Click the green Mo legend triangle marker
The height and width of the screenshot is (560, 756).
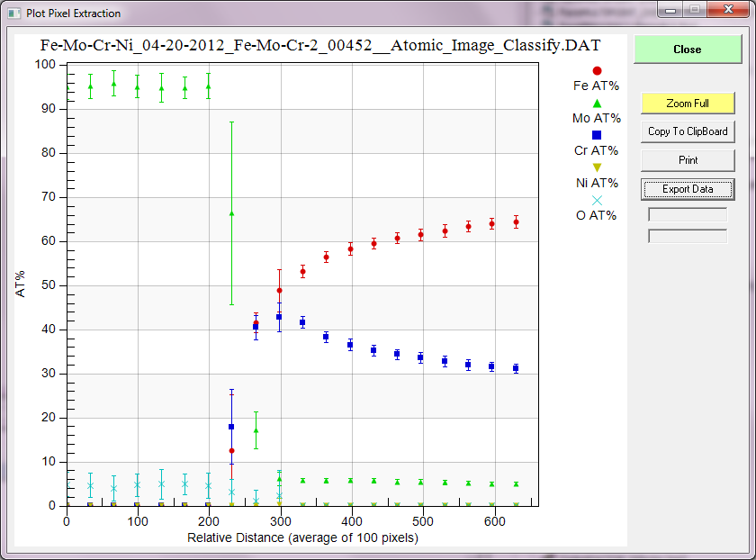pos(597,104)
